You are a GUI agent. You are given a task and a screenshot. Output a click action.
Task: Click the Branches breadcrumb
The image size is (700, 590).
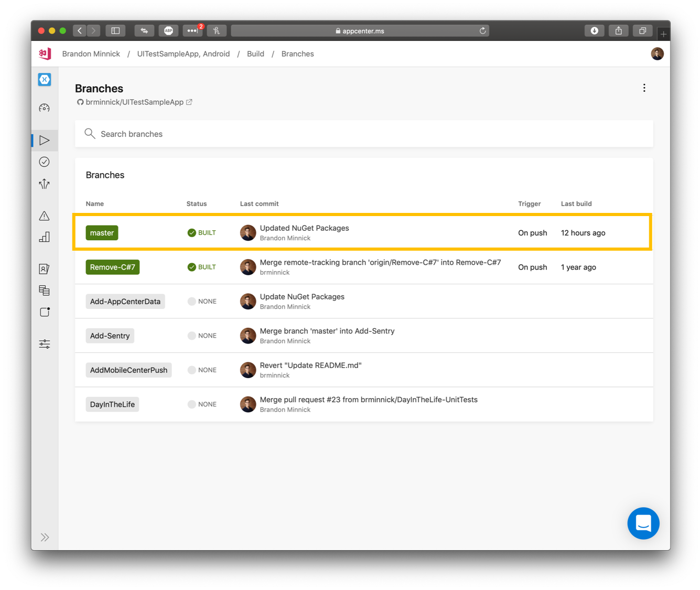click(297, 53)
